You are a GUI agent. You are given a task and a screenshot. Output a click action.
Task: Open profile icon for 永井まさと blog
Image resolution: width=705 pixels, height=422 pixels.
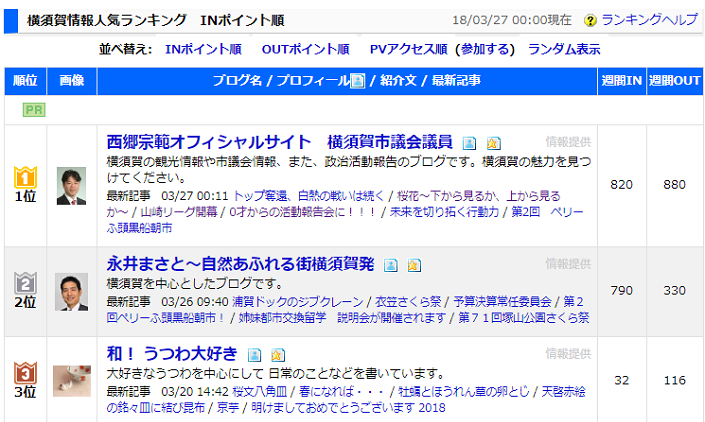pyautogui.click(x=391, y=266)
